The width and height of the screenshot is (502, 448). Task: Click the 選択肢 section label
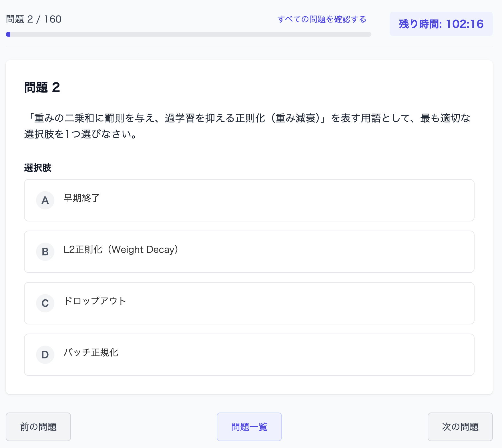(38, 168)
